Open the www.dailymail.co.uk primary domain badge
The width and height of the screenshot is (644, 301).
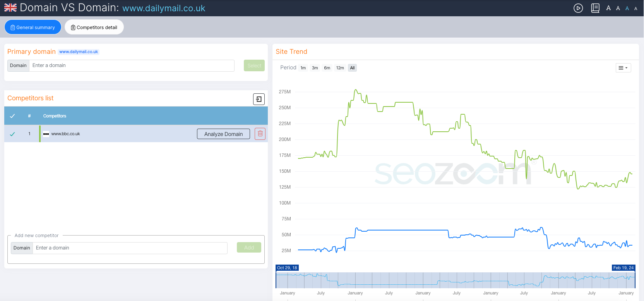[79, 52]
